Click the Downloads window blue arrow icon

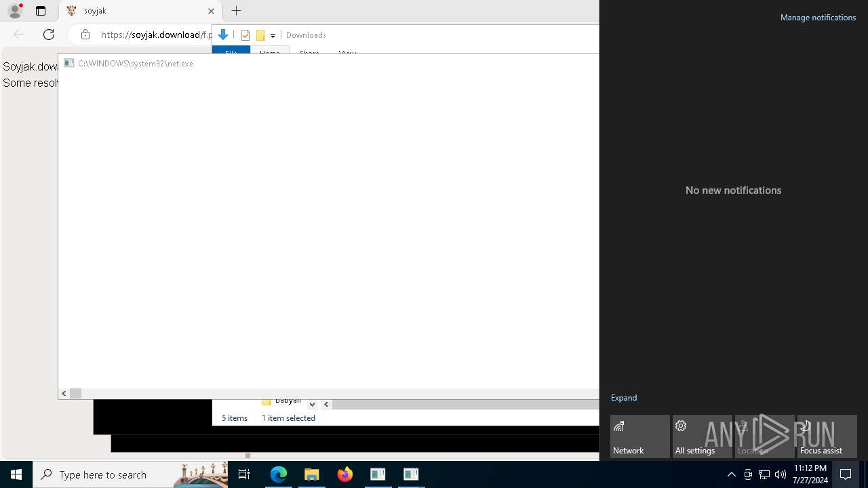coord(223,35)
